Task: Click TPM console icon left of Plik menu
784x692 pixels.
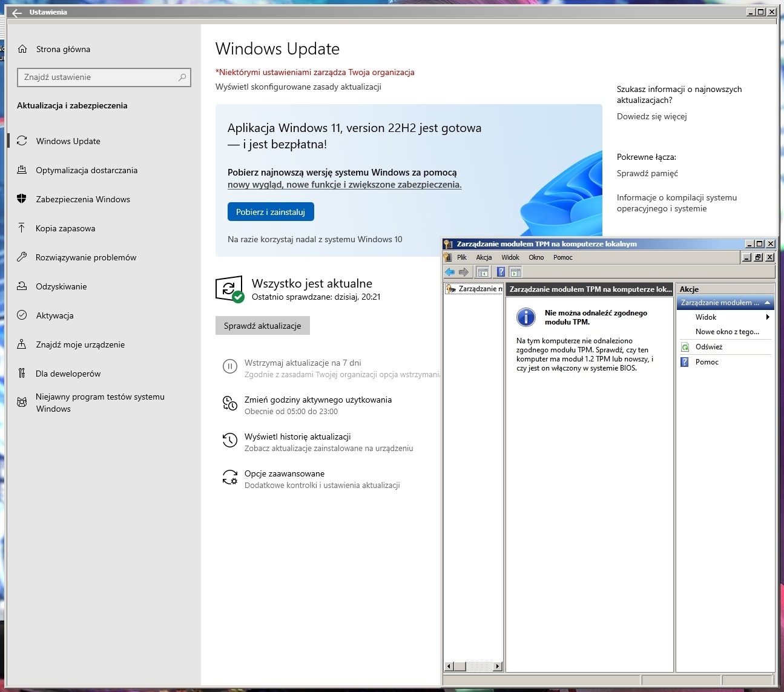Action: pyautogui.click(x=448, y=257)
